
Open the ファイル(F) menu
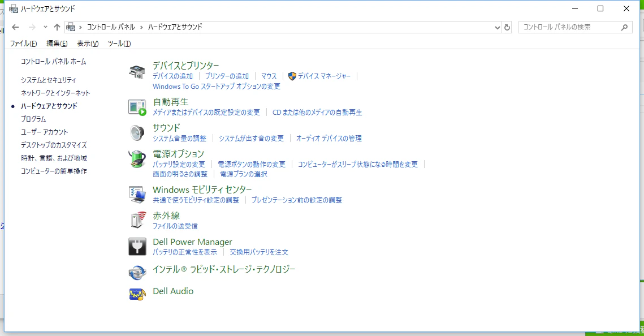[23, 44]
